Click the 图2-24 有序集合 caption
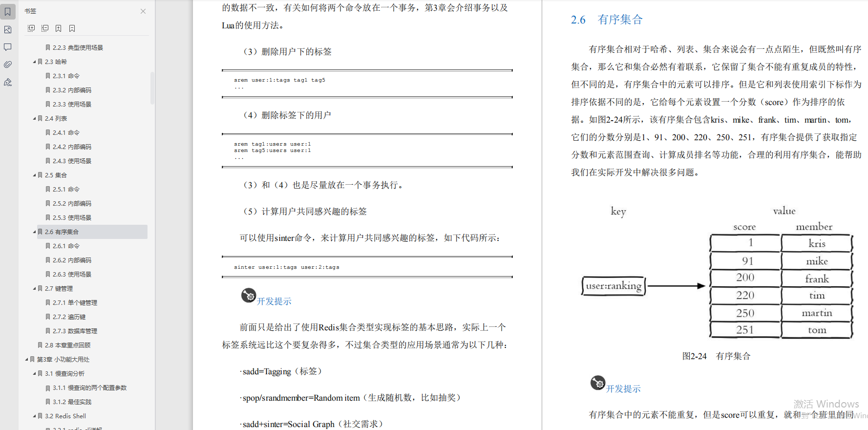The height and width of the screenshot is (430, 868). (716, 356)
